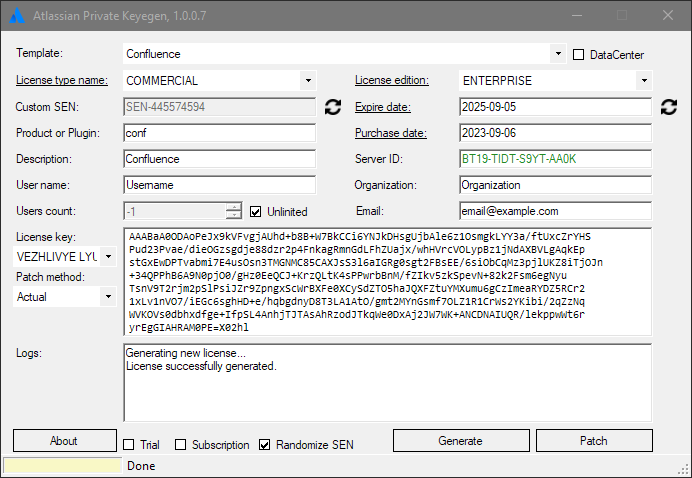Viewport: 692px width, 478px height.
Task: Click inside the License key text area
Action: pos(387,282)
